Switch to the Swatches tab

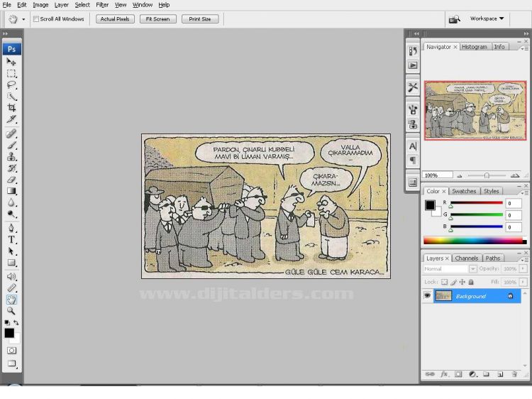[x=464, y=191]
